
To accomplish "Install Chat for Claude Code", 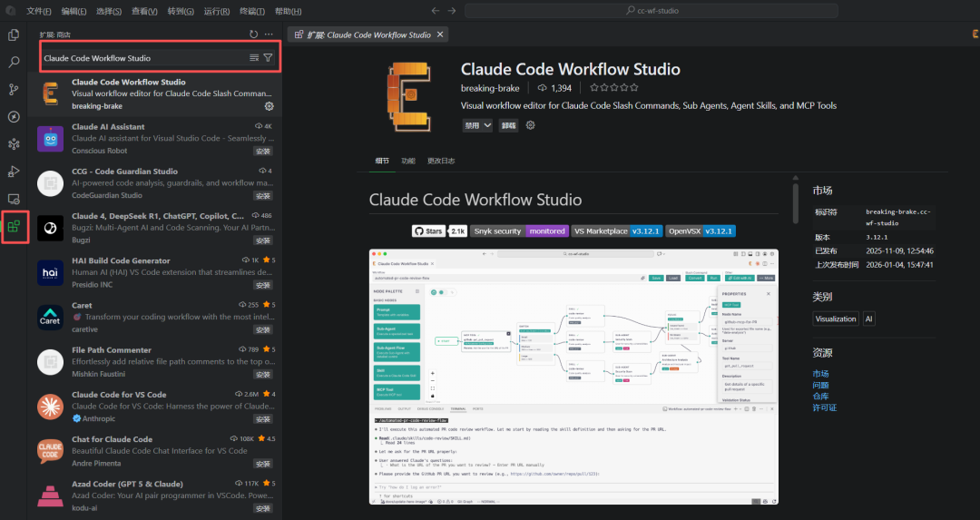I will (263, 464).
